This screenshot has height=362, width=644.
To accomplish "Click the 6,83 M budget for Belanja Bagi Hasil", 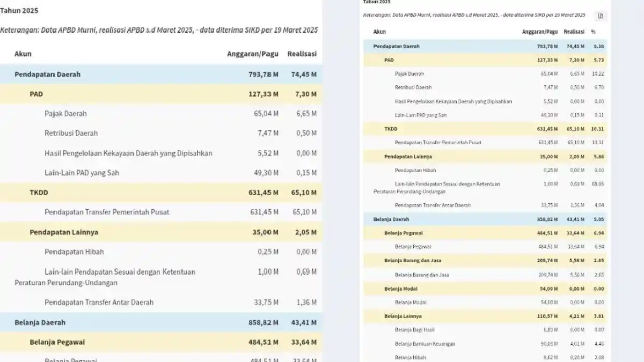I will click(551, 330).
